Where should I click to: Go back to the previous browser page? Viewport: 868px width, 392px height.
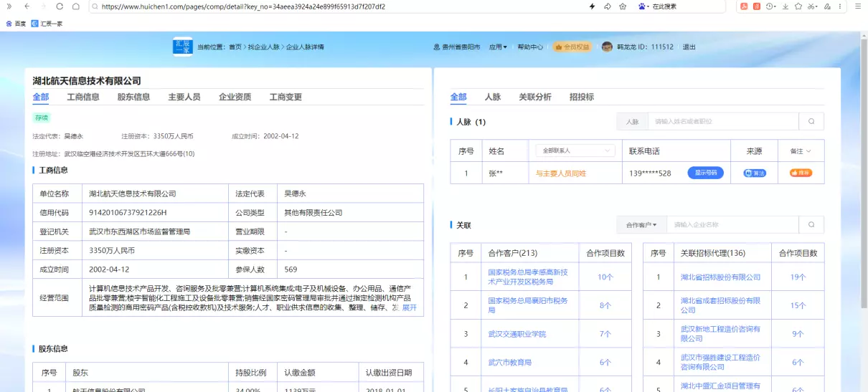pos(27,6)
